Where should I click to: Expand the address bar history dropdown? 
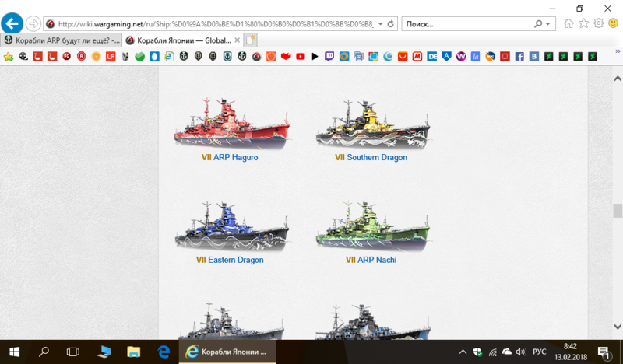pyautogui.click(x=380, y=24)
